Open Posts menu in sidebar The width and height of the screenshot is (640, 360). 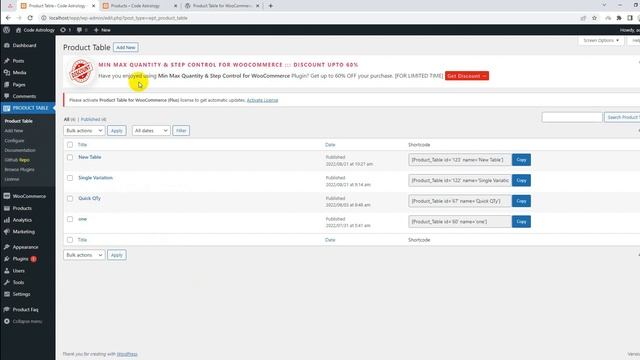click(x=18, y=61)
